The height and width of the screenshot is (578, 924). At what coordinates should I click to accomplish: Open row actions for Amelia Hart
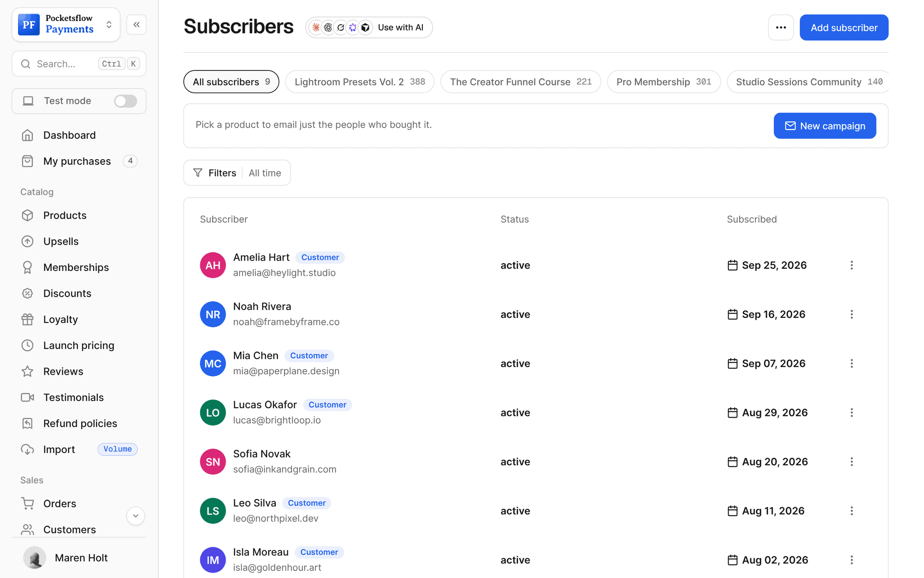[851, 265]
